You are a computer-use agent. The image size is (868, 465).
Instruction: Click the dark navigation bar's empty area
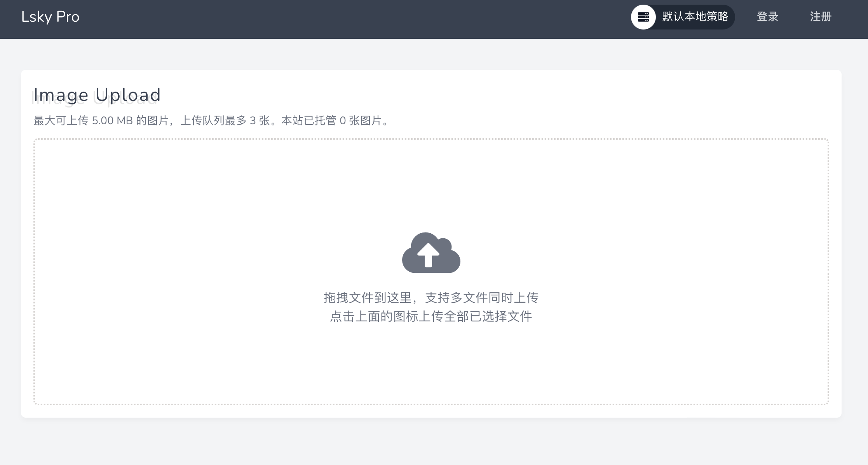click(x=350, y=19)
